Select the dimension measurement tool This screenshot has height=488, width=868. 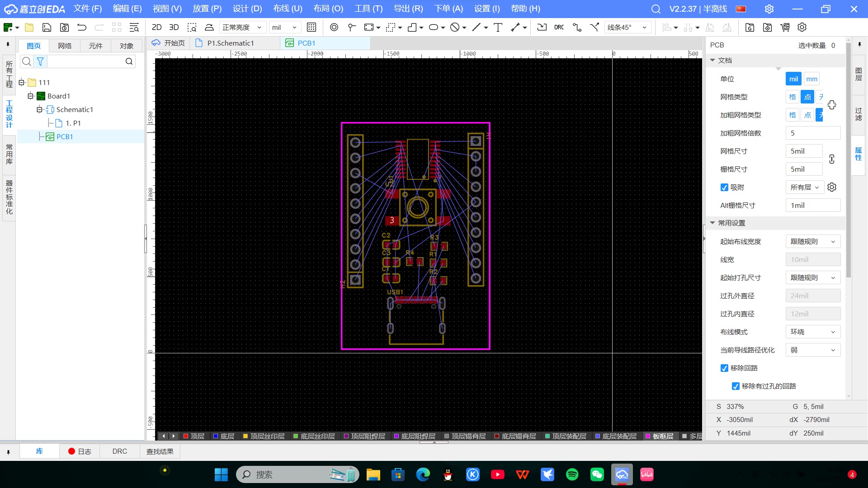[x=515, y=28]
